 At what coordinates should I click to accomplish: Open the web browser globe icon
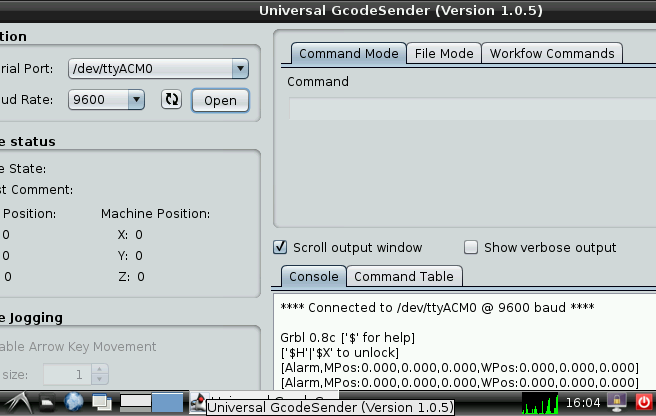(x=74, y=402)
